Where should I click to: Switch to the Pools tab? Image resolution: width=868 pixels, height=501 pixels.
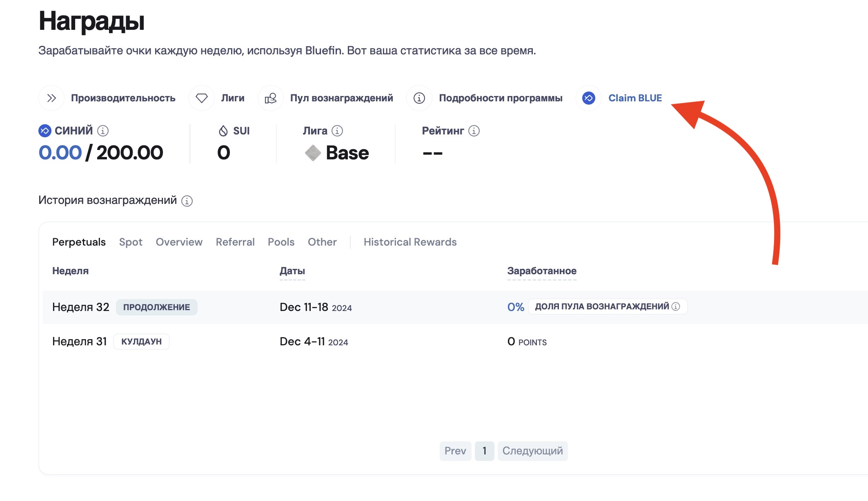(x=281, y=242)
